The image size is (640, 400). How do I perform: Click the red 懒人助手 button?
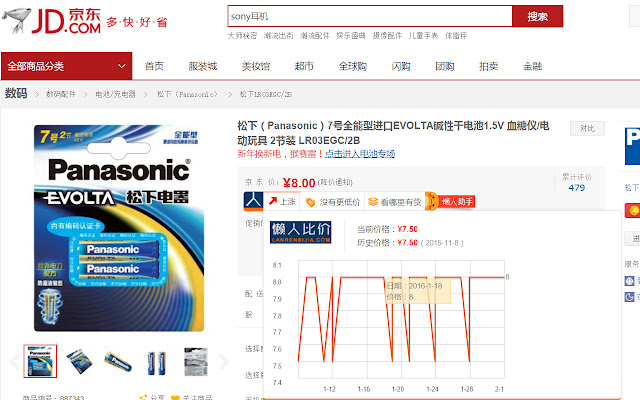(x=457, y=201)
